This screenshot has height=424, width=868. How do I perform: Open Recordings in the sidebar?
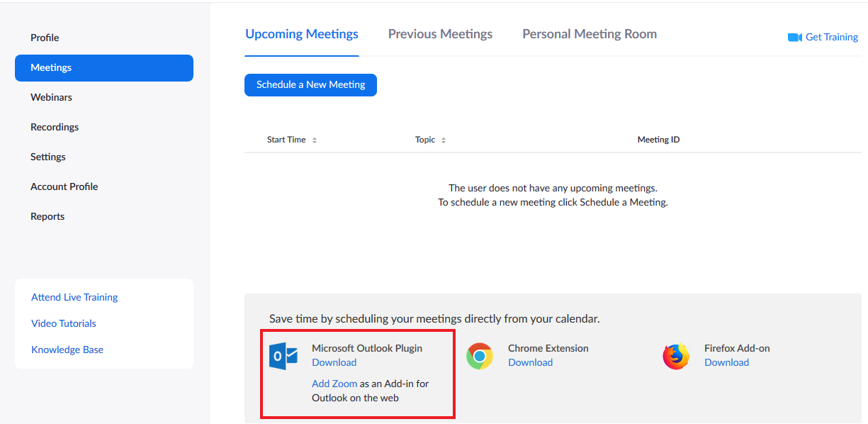click(x=55, y=127)
